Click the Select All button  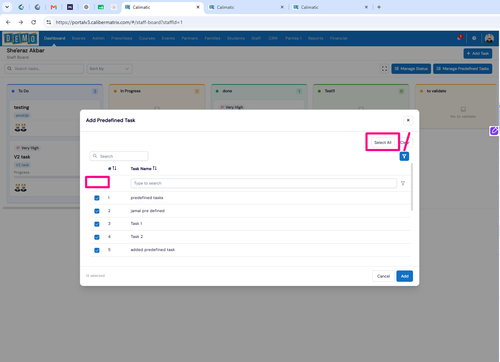383,142
